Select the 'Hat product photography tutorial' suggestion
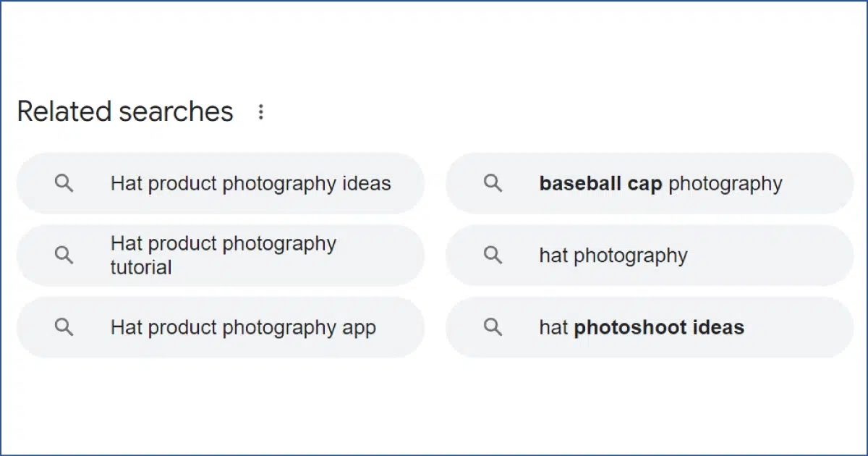Viewport: 868px width, 456px height. pos(221,256)
